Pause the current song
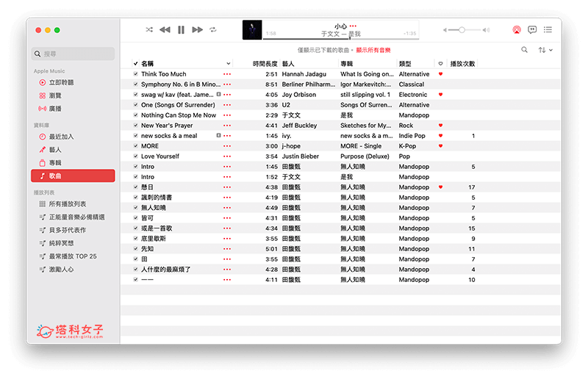588x379 pixels. click(181, 29)
